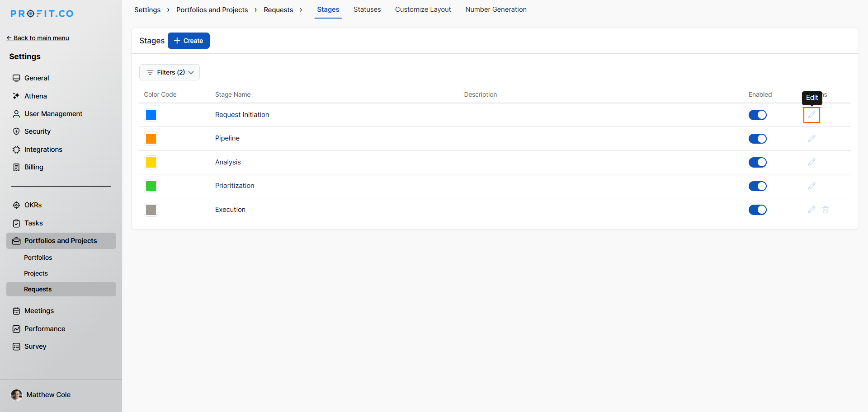Switch to the Statuses tab
This screenshot has height=412, width=868.
(367, 9)
